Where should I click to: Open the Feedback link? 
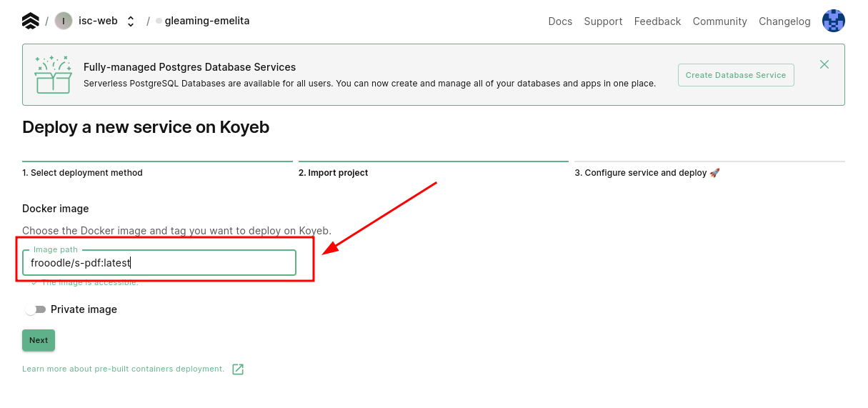pos(657,21)
